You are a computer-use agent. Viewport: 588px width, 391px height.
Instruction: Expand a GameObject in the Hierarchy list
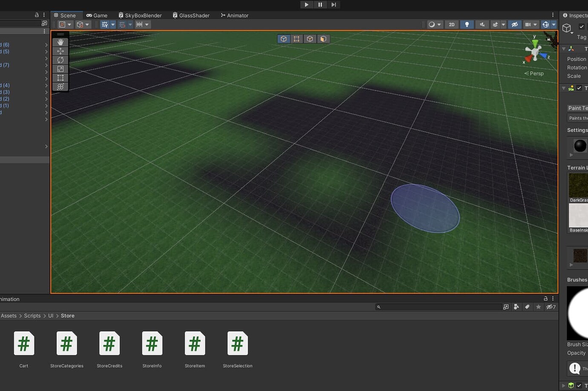click(46, 44)
